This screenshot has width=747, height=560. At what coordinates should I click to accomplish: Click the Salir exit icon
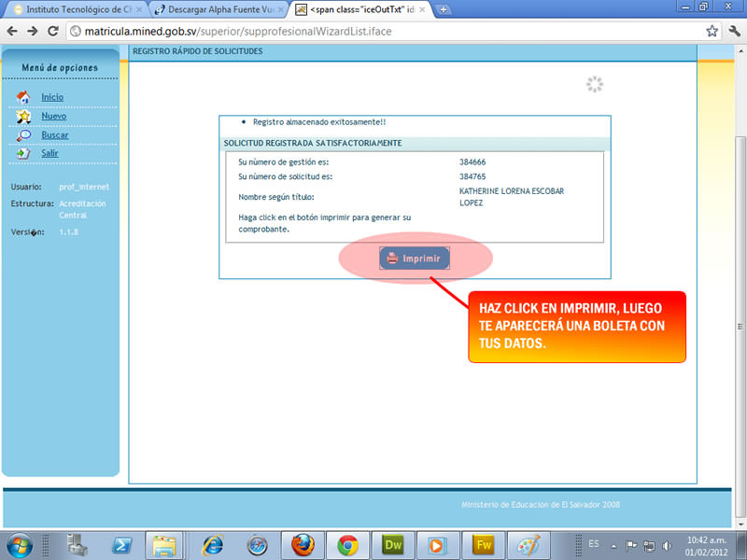point(23,153)
